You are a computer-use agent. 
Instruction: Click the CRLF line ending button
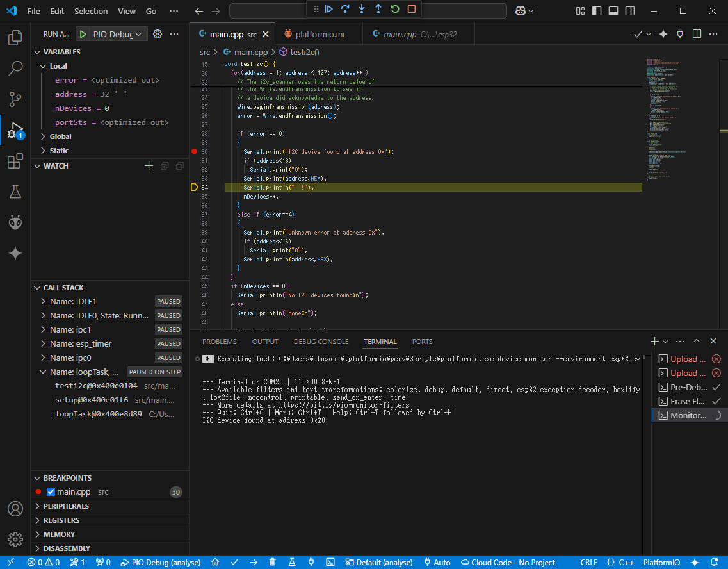coord(588,562)
